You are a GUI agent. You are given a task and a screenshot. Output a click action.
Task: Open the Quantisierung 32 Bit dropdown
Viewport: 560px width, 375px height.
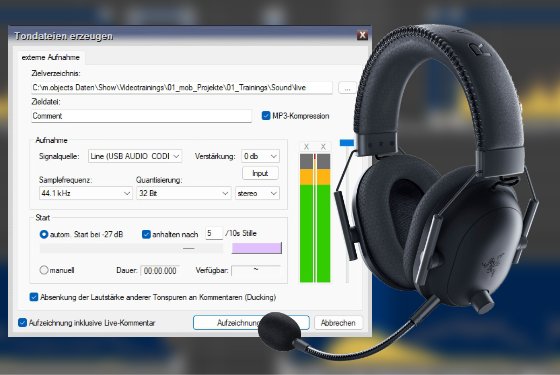[x=184, y=193]
